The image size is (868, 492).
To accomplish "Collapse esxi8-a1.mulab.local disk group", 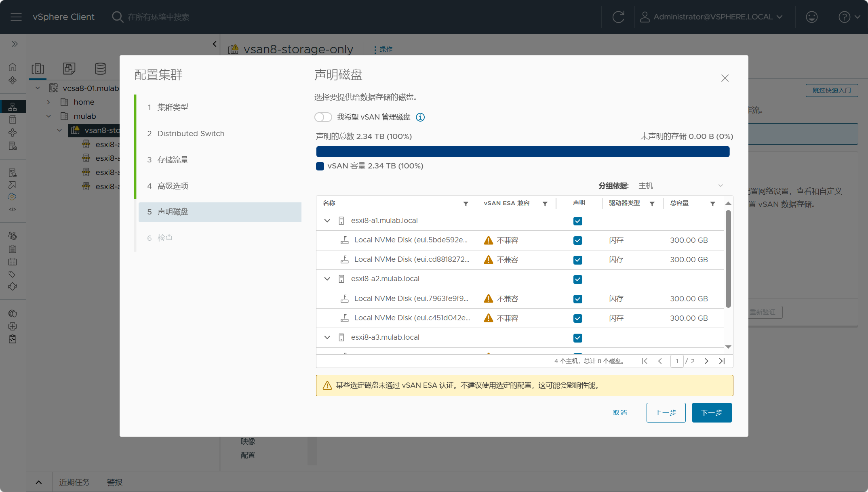I will [x=327, y=221].
